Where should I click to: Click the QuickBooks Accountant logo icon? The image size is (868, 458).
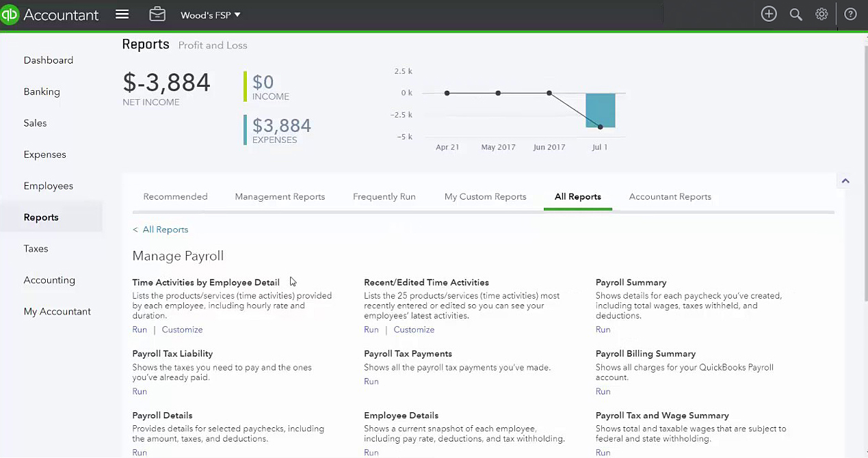(x=9, y=14)
